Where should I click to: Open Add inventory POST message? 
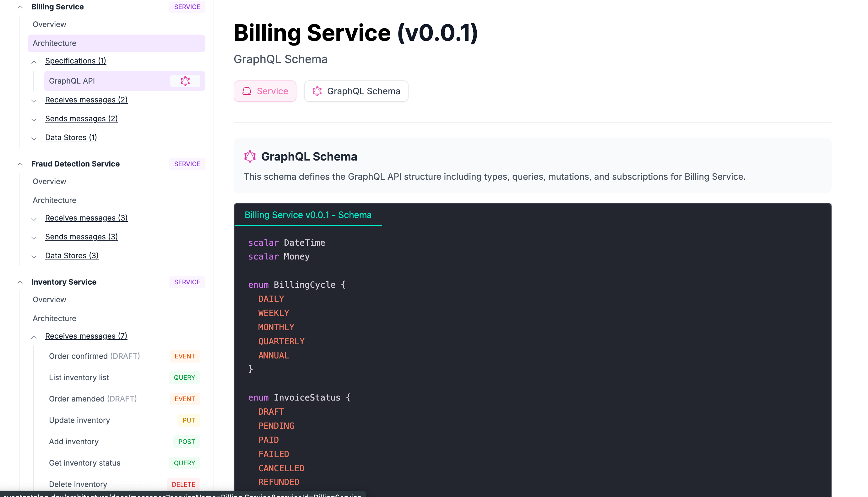pos(74,441)
